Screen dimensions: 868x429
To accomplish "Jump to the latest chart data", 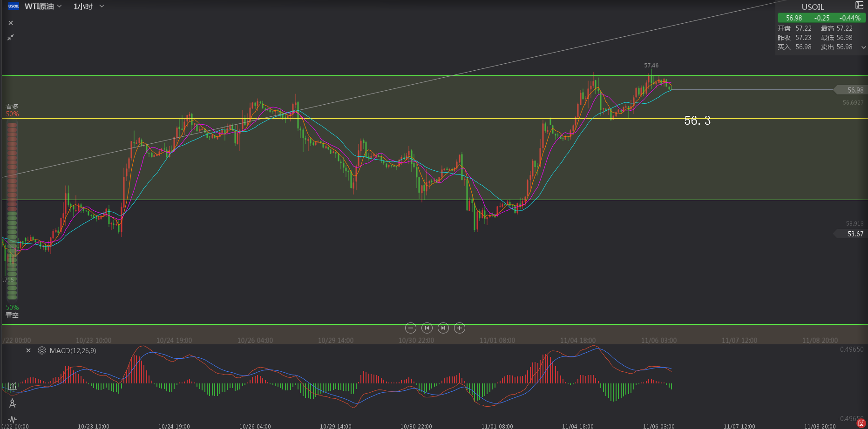I will click(443, 328).
